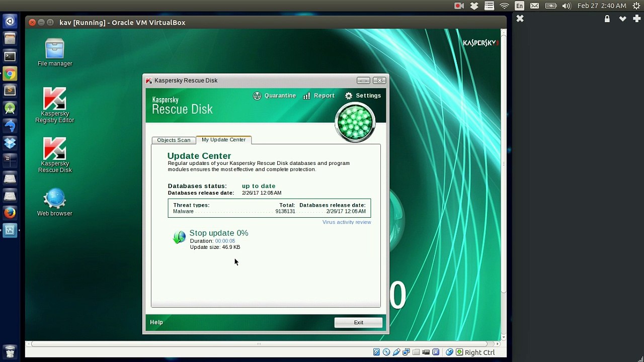Click the Stop update 0% link
Image resolution: width=644 pixels, height=362 pixels.
(x=219, y=233)
